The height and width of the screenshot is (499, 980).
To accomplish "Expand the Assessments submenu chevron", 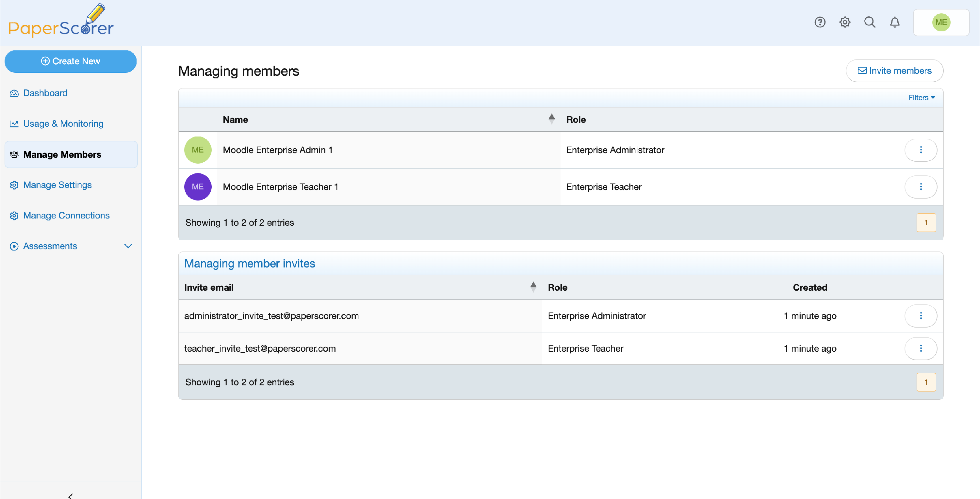I will click(128, 246).
